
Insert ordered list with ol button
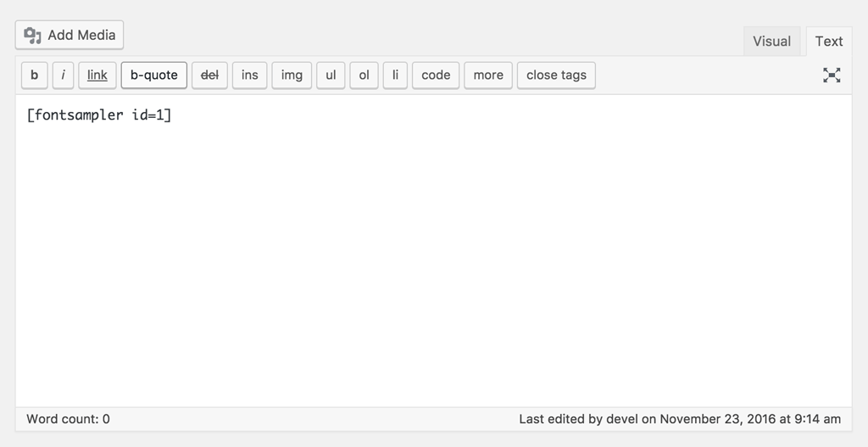coord(364,75)
